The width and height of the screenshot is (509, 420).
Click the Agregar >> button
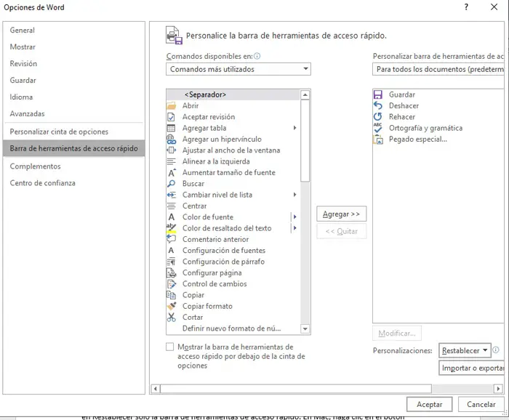pos(342,214)
